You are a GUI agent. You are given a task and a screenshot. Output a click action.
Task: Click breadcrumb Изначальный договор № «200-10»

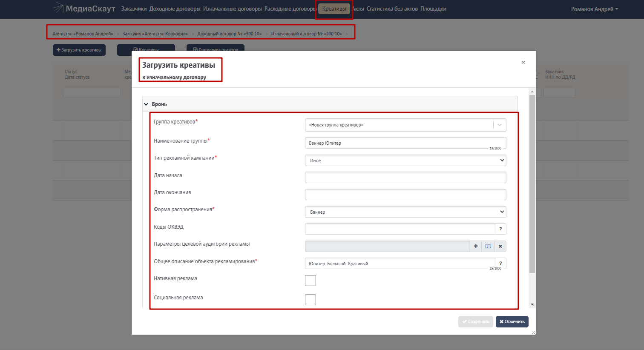tap(306, 34)
